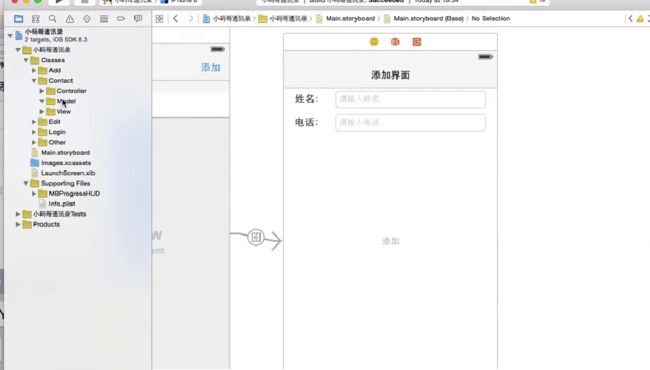Click the 姓名 name text field
Screen dimensions: 650x370
click(x=410, y=99)
